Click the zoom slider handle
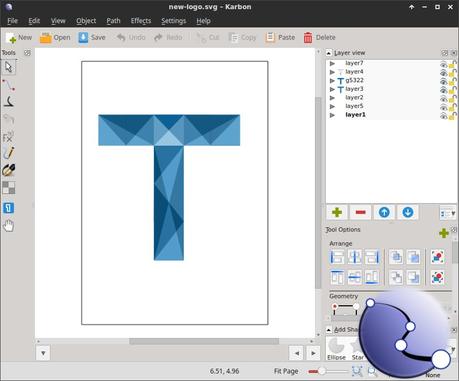Image resolution: width=459 pixels, height=381 pixels. 322,371
